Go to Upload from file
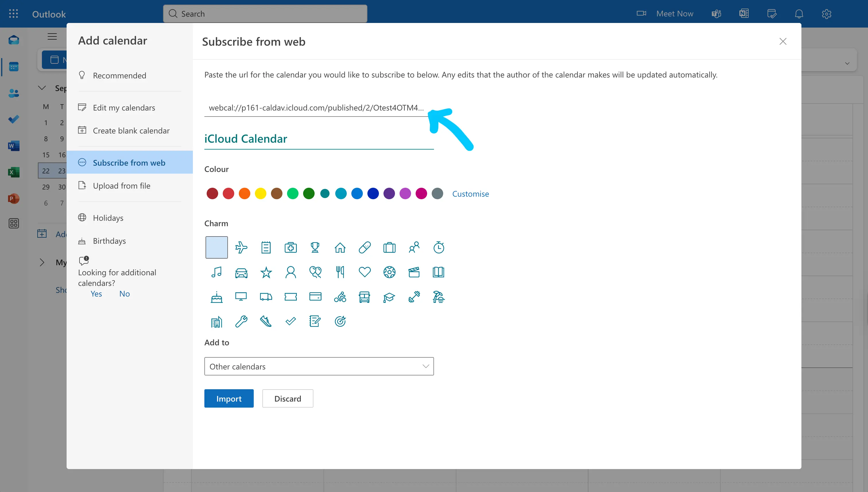The image size is (868, 492). (121, 186)
